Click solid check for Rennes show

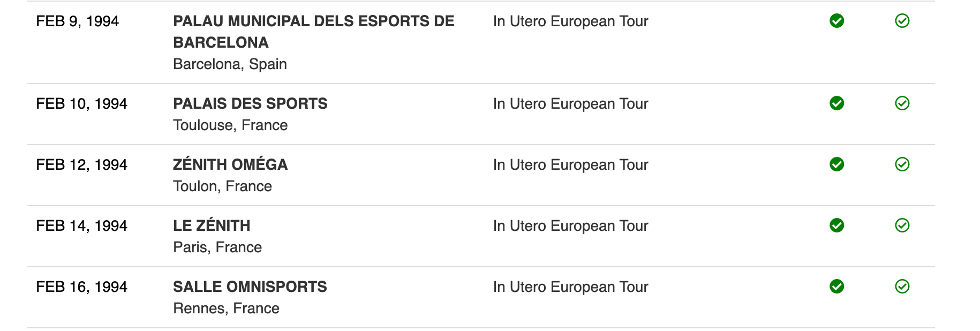(x=836, y=287)
